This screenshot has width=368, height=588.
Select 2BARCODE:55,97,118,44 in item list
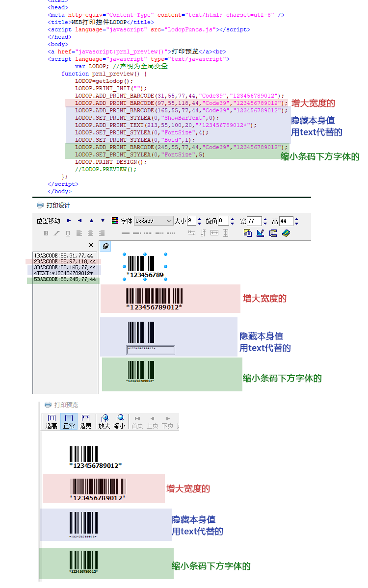(x=65, y=262)
